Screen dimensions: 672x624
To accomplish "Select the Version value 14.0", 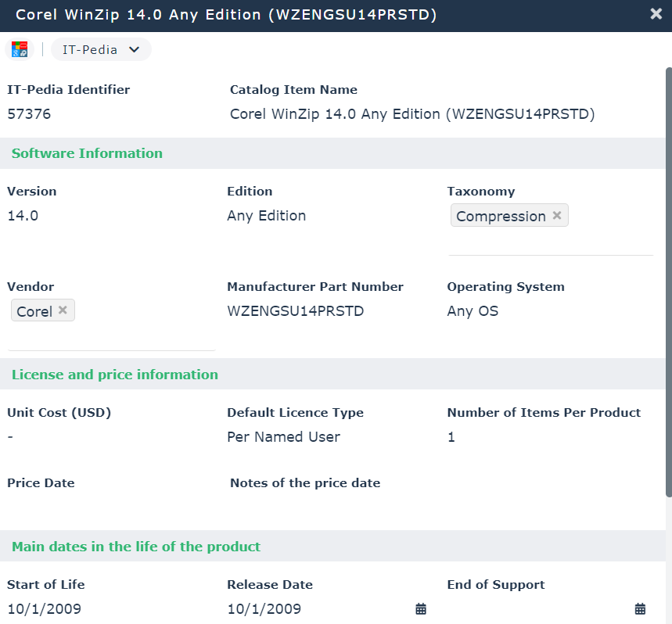I will 23,216.
